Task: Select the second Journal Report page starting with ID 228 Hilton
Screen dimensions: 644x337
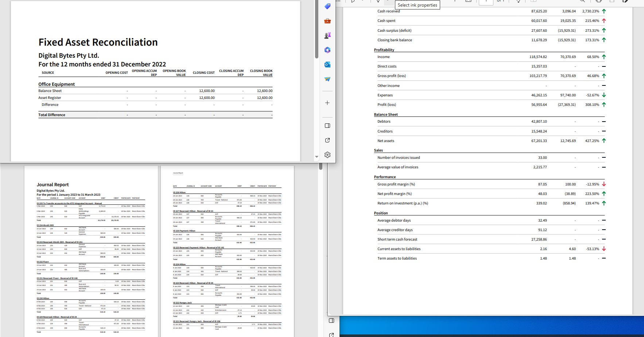Action: click(227, 251)
